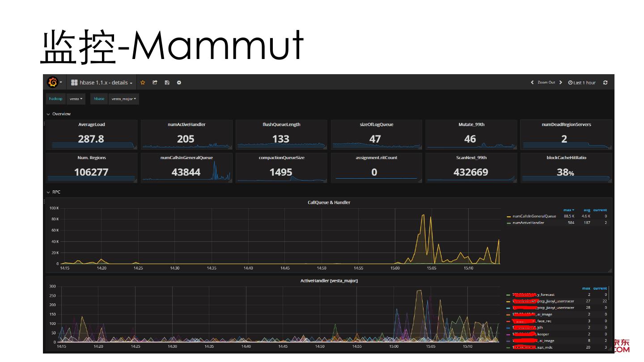644x362 pixels.
Task: Shift time range forward with right arrow
Action: [x=561, y=83]
